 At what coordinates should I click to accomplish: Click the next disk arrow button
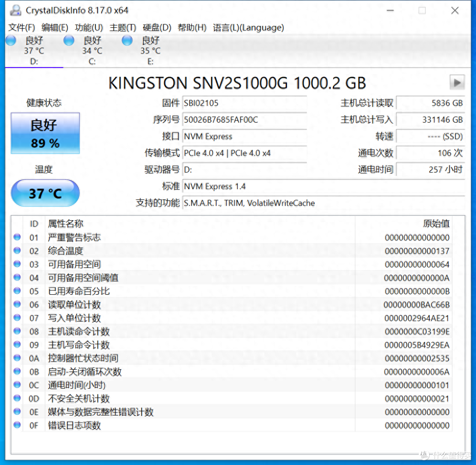[457, 82]
